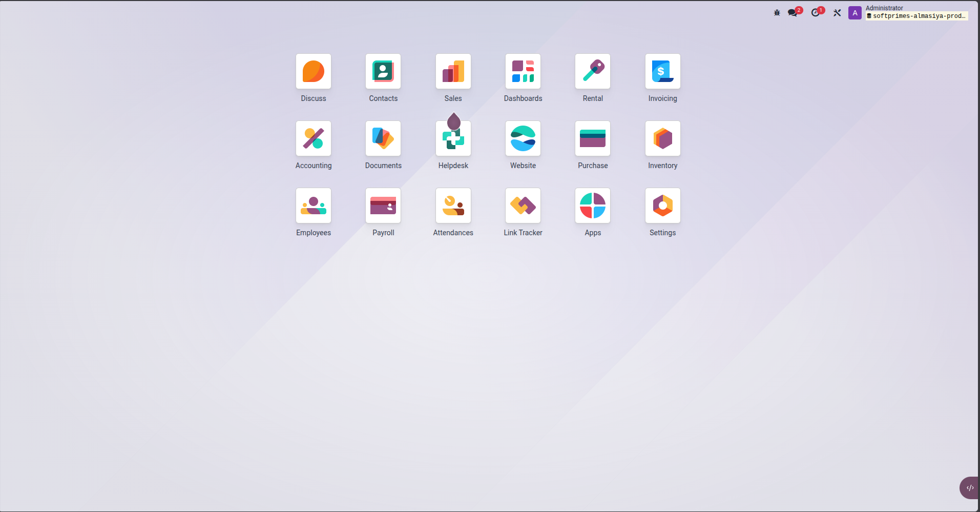980x512 pixels.
Task: Launch the Employees app
Action: [314, 206]
